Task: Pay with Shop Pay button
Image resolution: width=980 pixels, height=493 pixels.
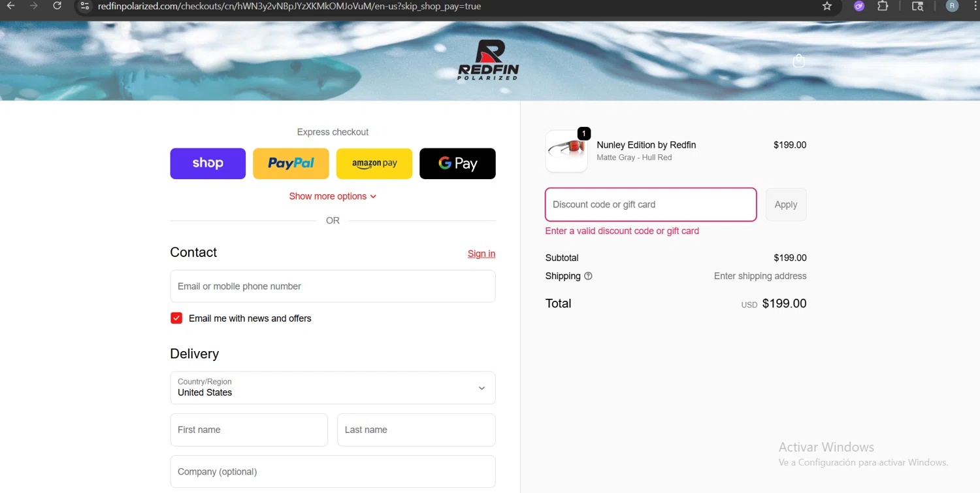Action: pos(208,163)
